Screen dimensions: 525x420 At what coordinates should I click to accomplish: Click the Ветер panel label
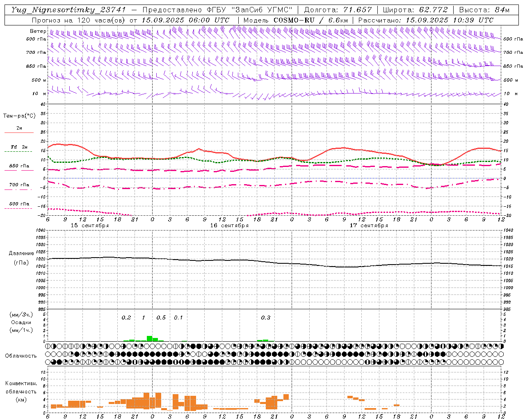click(38, 31)
